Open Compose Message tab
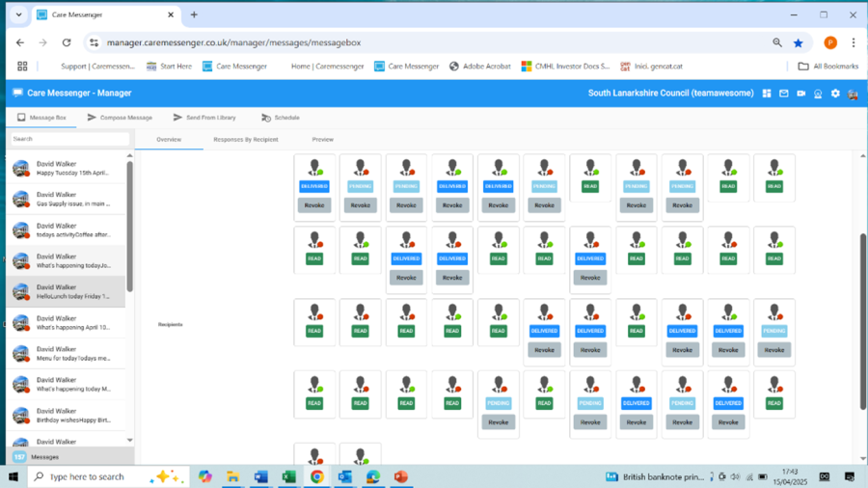Viewport: 868px width, 488px height. 120,118
